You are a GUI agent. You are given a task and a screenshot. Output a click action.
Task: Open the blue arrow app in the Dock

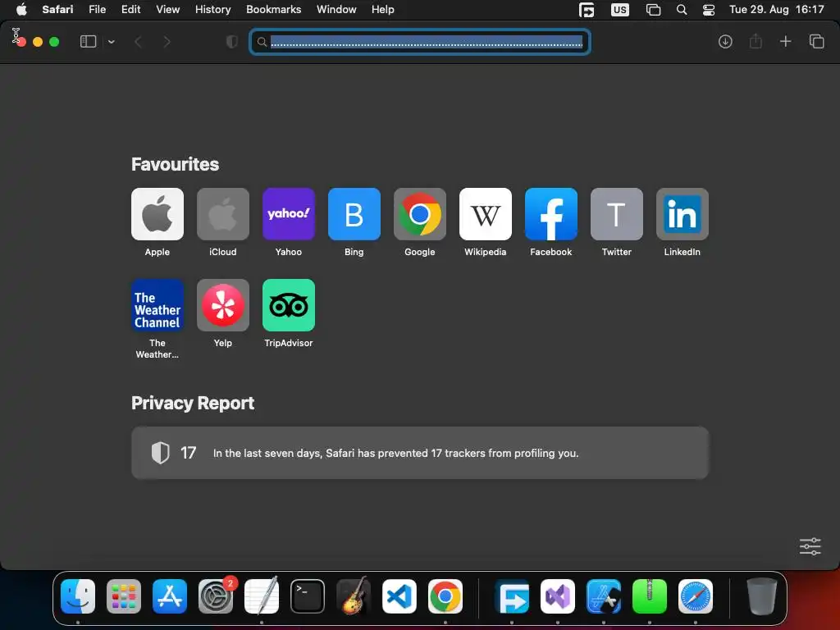coord(512,596)
